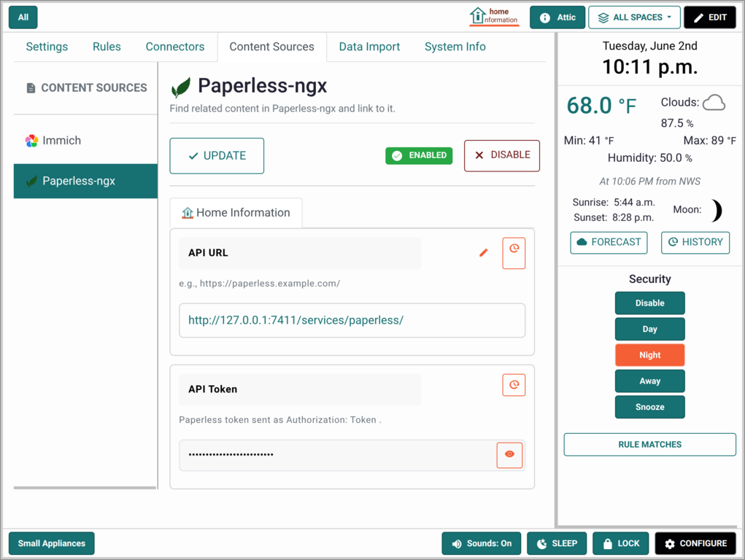Expand the ALL SPACES dropdown
The width and height of the screenshot is (745, 560).
click(634, 17)
